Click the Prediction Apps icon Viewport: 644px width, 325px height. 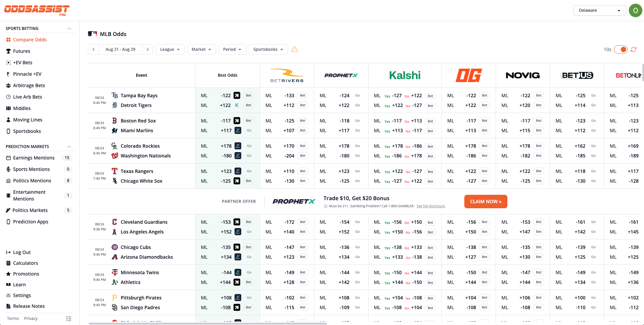[8, 222]
